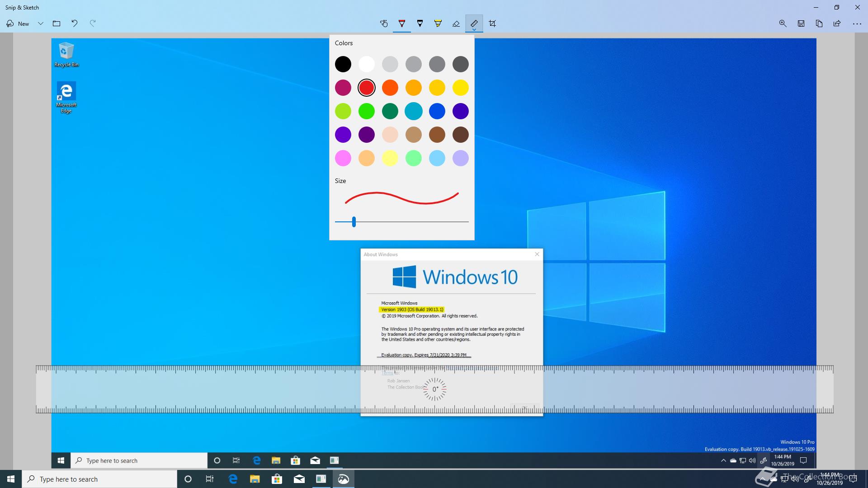Viewport: 868px width, 488px height.
Task: Click the Snip & Sketch taskbar icon
Action: (344, 479)
